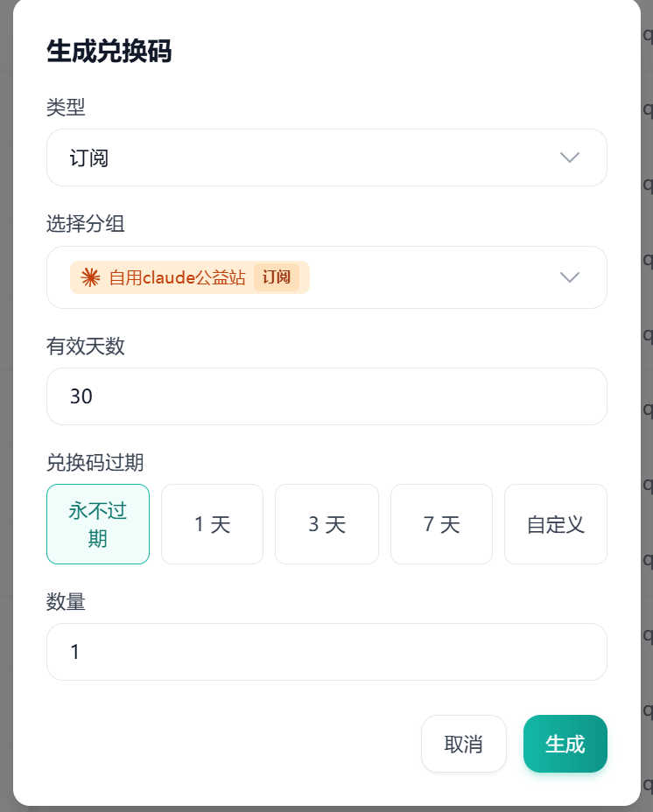Choose the 3 天 expiry option
The width and height of the screenshot is (653, 812).
326,524
